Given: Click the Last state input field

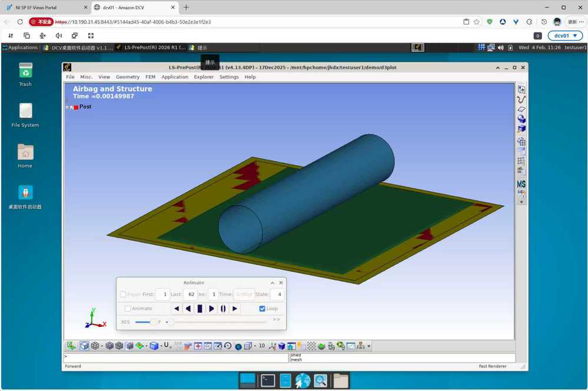Looking at the screenshot, I should (190, 294).
